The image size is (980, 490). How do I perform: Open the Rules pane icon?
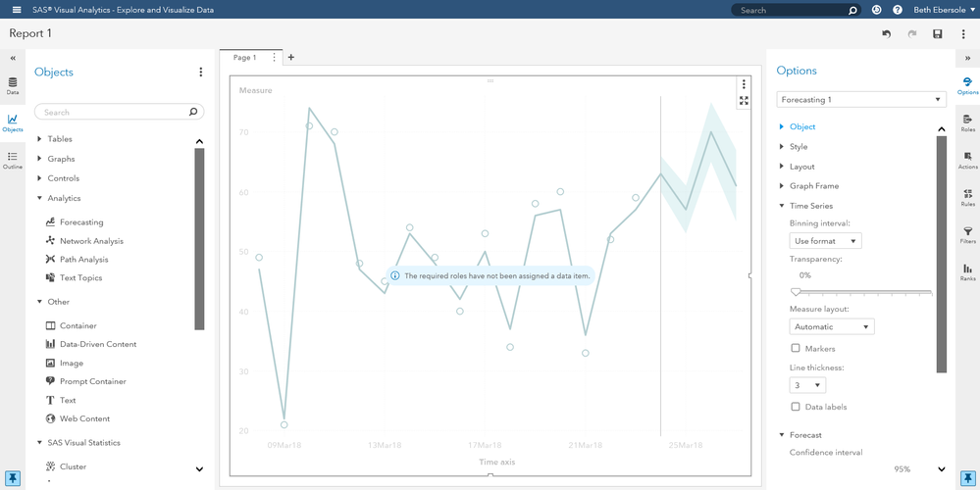pyautogui.click(x=967, y=196)
